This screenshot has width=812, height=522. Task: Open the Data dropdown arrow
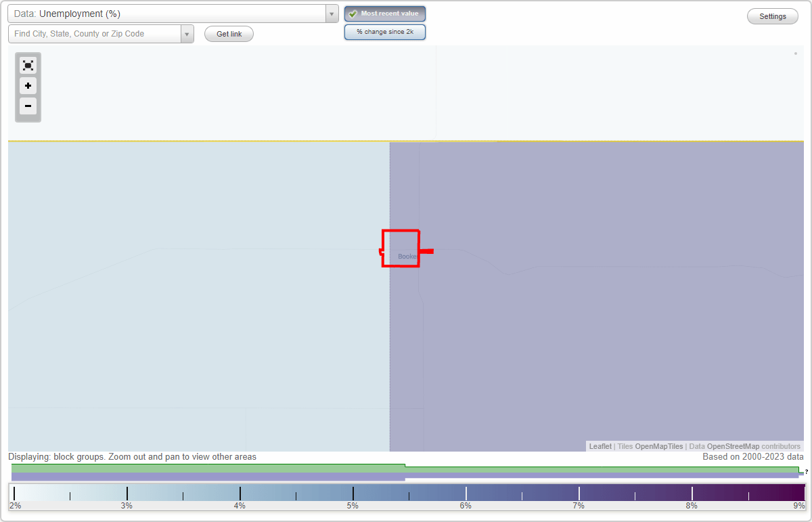coord(332,14)
